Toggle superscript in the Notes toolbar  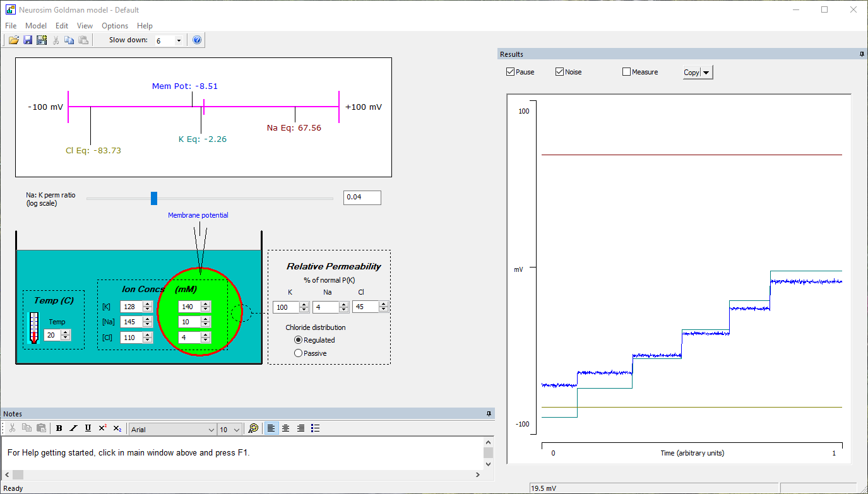pos(103,428)
